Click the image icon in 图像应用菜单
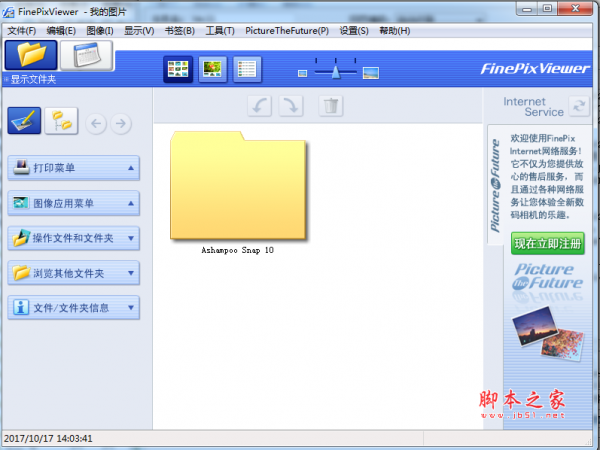This screenshot has height=450, width=600. pos(21,202)
